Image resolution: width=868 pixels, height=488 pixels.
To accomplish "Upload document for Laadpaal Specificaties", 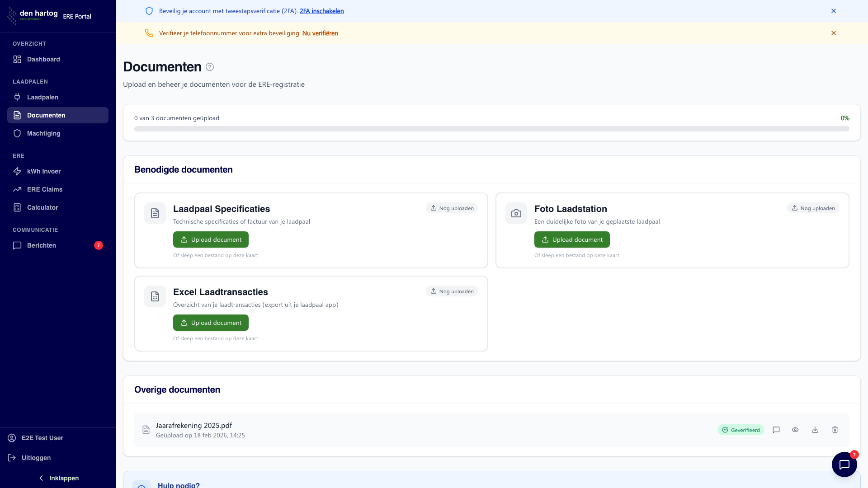I will tap(211, 239).
